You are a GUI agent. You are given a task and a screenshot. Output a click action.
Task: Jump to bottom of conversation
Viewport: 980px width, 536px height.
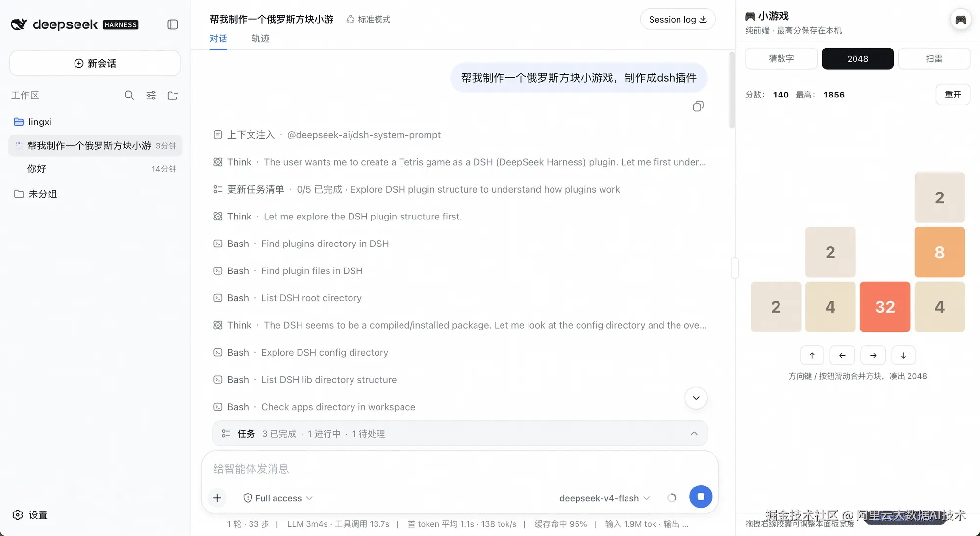click(x=696, y=398)
